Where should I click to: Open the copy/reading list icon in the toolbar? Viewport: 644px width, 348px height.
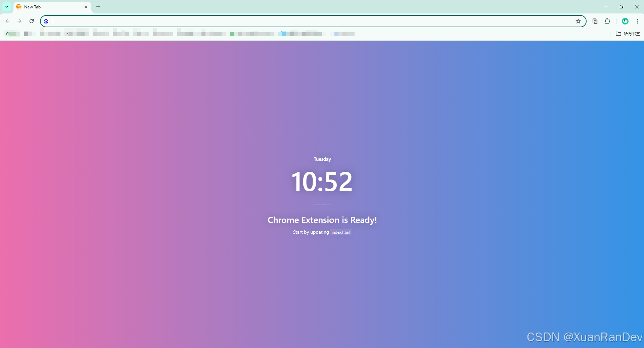pos(595,21)
